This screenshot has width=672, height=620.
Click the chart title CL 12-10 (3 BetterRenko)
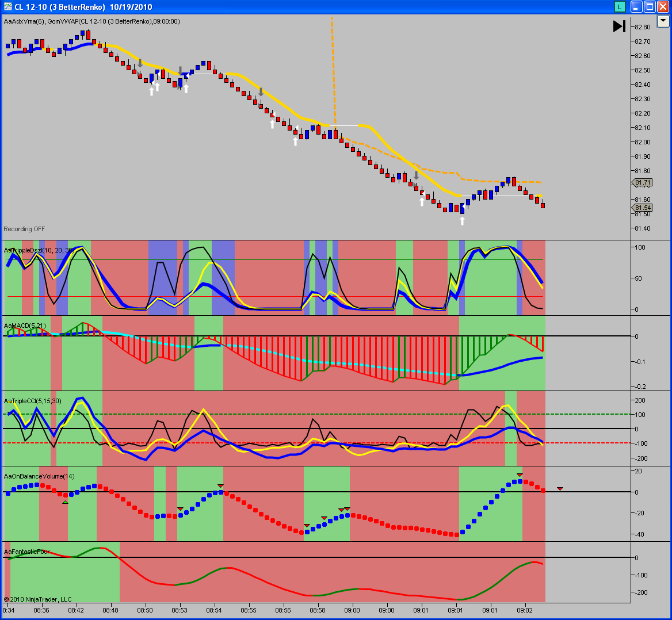60,7
